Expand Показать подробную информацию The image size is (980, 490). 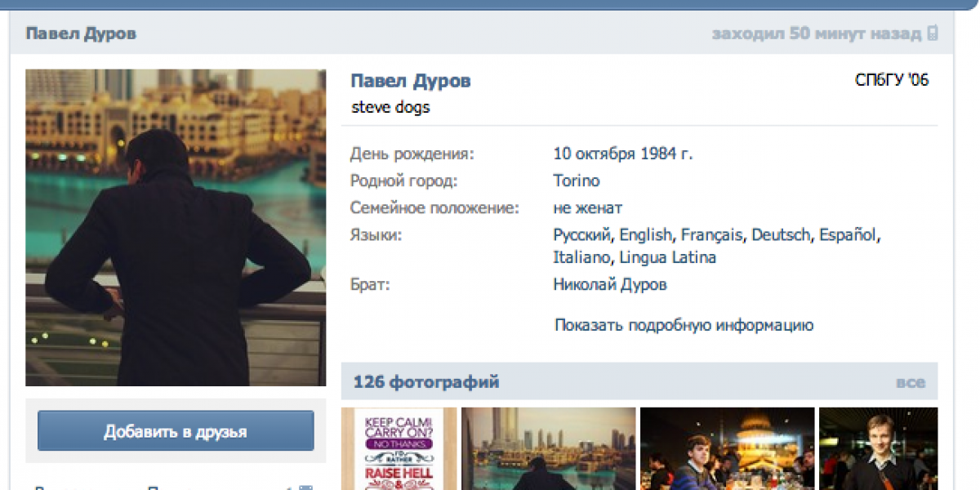tap(684, 325)
